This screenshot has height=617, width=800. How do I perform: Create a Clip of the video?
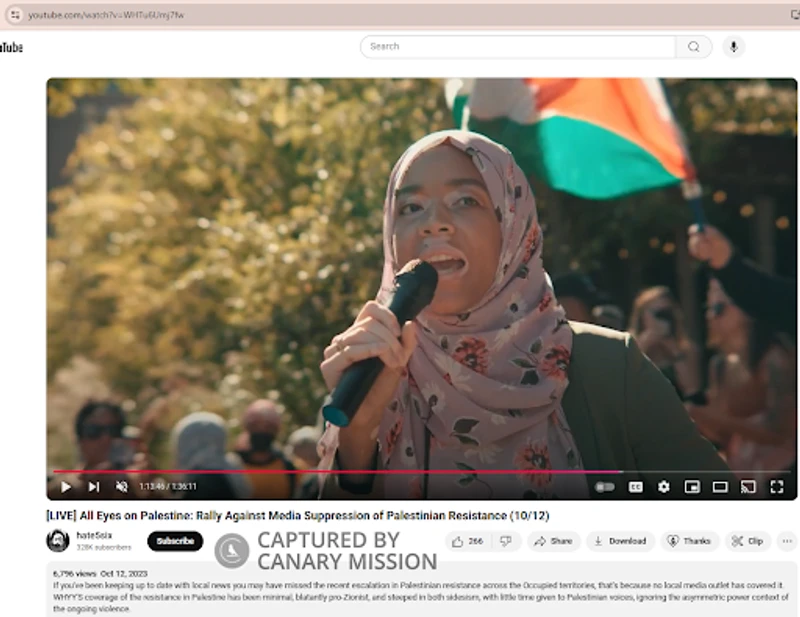[x=747, y=541]
